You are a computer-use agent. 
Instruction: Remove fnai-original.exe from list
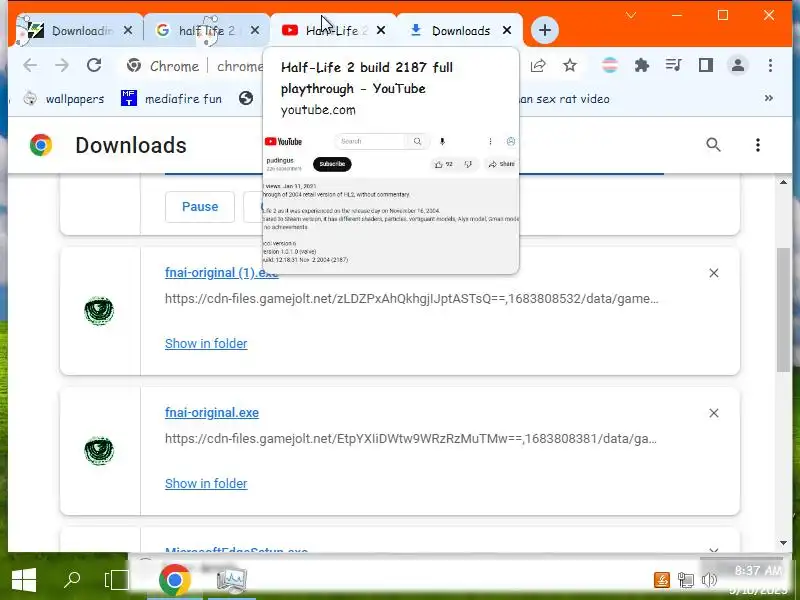coord(714,413)
